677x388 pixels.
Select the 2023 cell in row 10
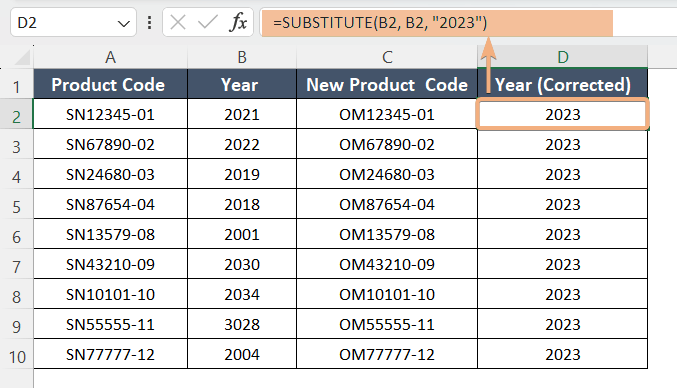tap(563, 354)
